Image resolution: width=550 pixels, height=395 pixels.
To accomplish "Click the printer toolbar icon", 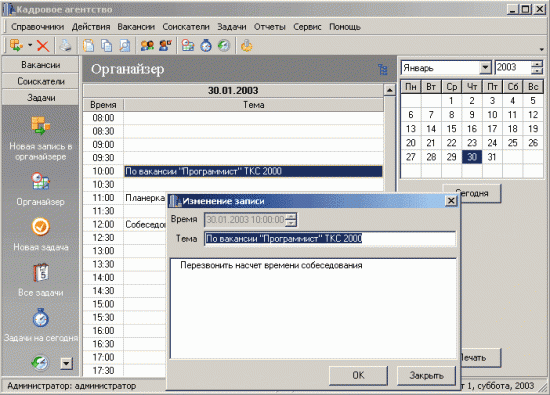I will 65,46.
